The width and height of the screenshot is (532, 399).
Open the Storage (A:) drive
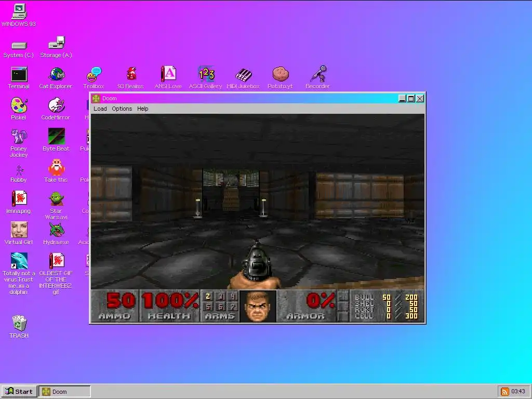pyautogui.click(x=56, y=47)
